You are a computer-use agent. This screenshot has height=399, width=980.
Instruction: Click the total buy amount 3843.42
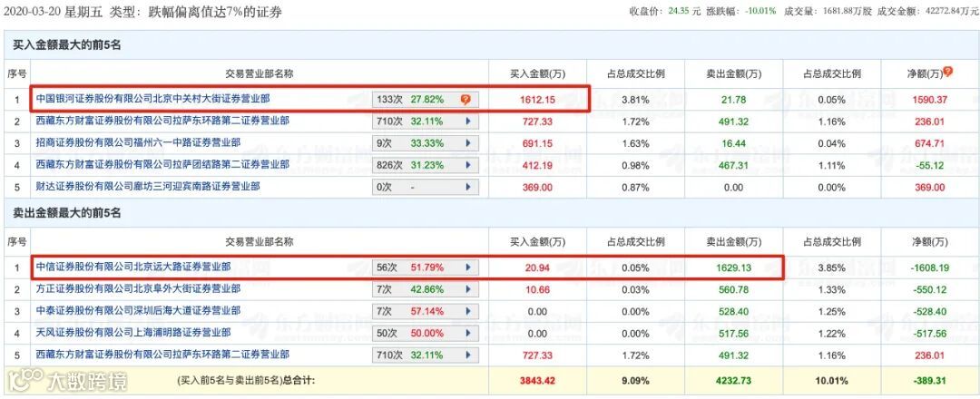point(537,379)
